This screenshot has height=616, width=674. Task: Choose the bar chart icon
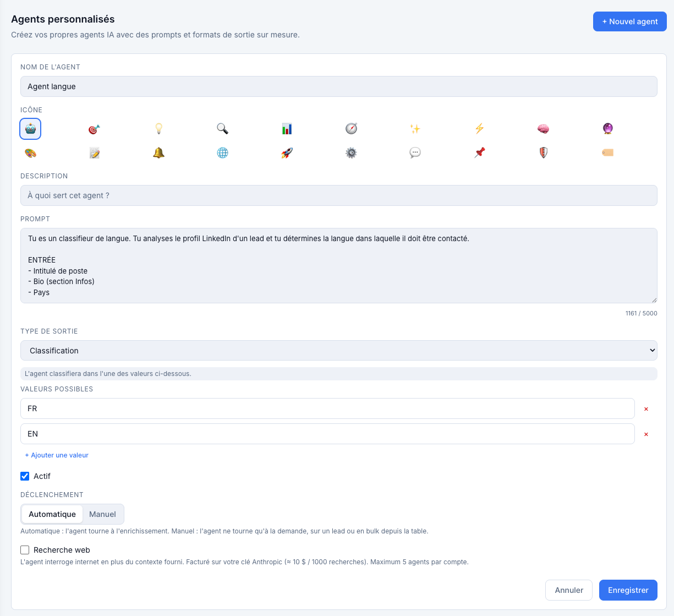coord(287,129)
